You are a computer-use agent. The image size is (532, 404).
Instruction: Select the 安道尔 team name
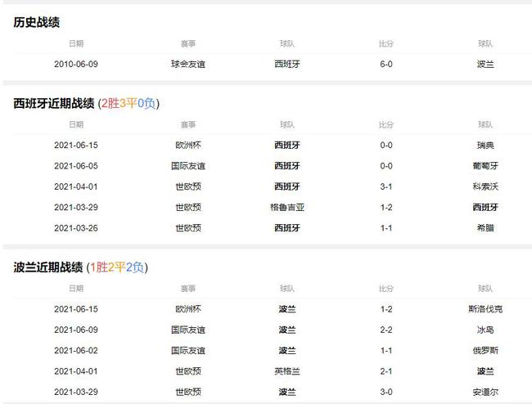(x=485, y=392)
